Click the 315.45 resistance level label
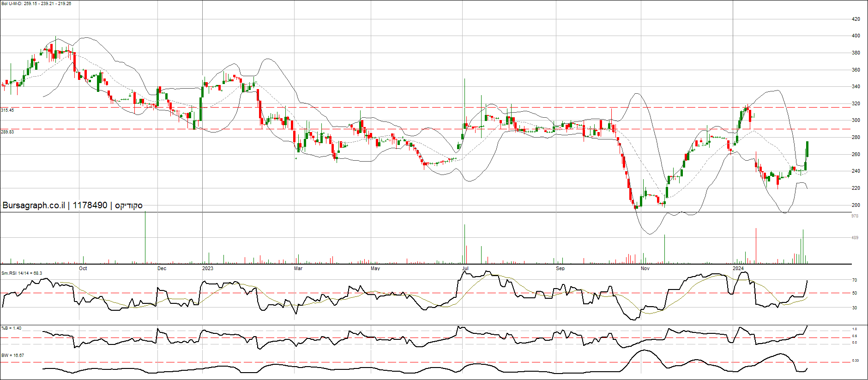Screen dimensions: 868x380 [x=7, y=110]
